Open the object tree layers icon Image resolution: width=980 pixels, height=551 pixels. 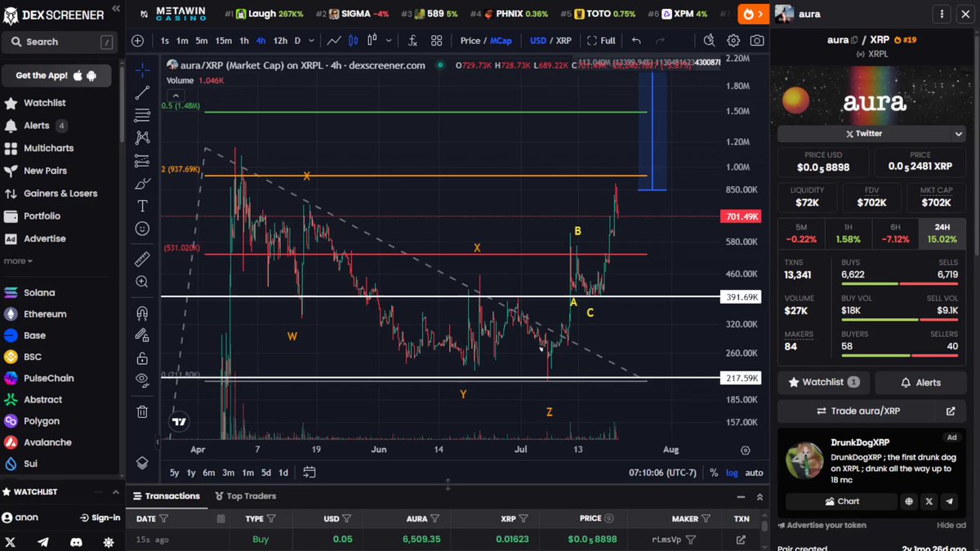click(x=142, y=463)
